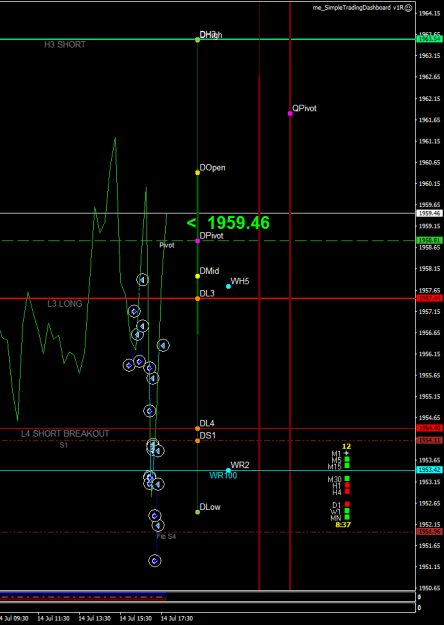Click the H3 SHORT level label
Screen dimensions: 444x625
tap(65, 45)
